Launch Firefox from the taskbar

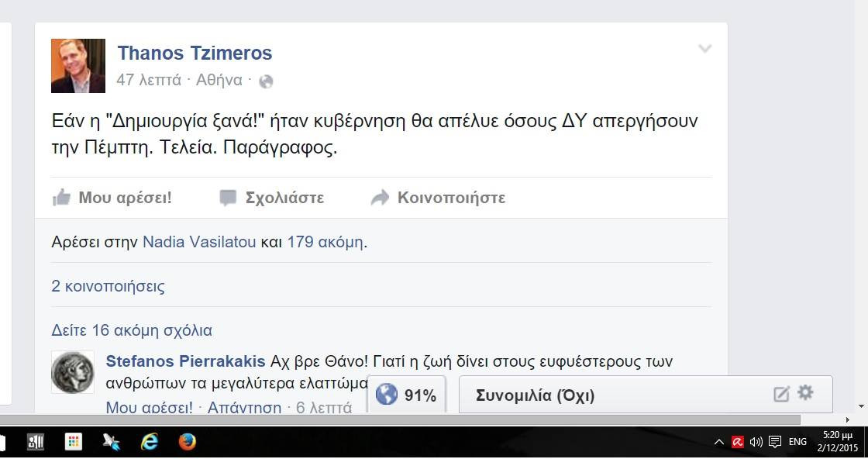pos(187,442)
